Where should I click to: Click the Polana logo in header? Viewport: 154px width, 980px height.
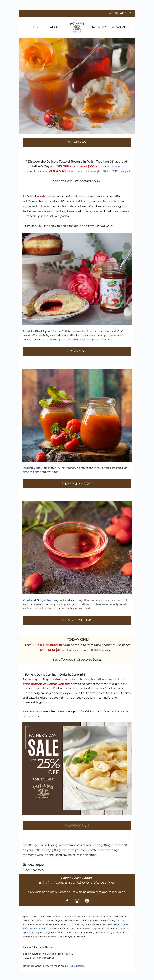click(77, 27)
